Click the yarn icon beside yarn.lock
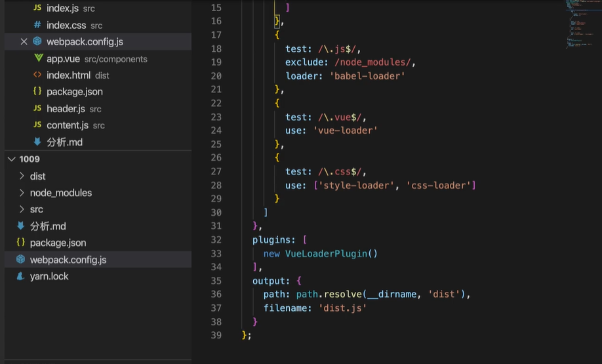Screen dimensions: 602x364 coord(21,276)
